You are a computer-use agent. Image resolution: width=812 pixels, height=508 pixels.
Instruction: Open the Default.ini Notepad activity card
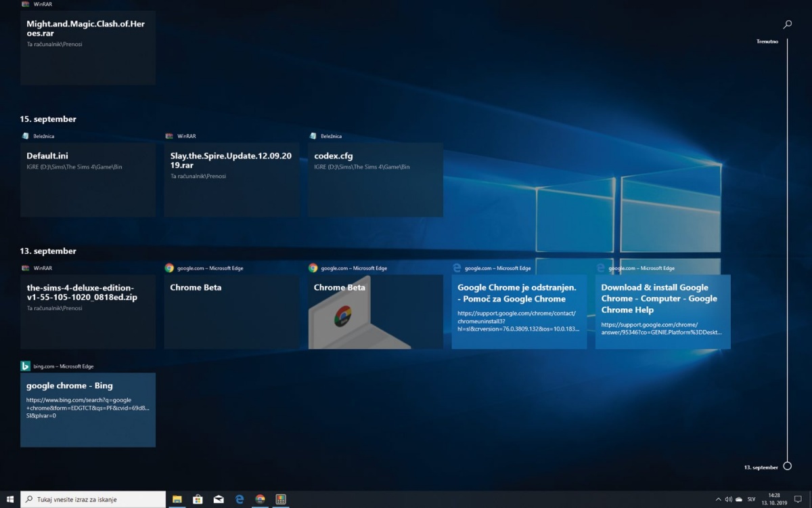point(88,179)
